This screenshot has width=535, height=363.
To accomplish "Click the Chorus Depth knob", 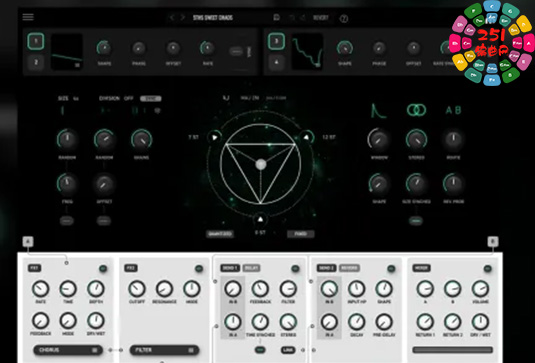I will [96, 289].
